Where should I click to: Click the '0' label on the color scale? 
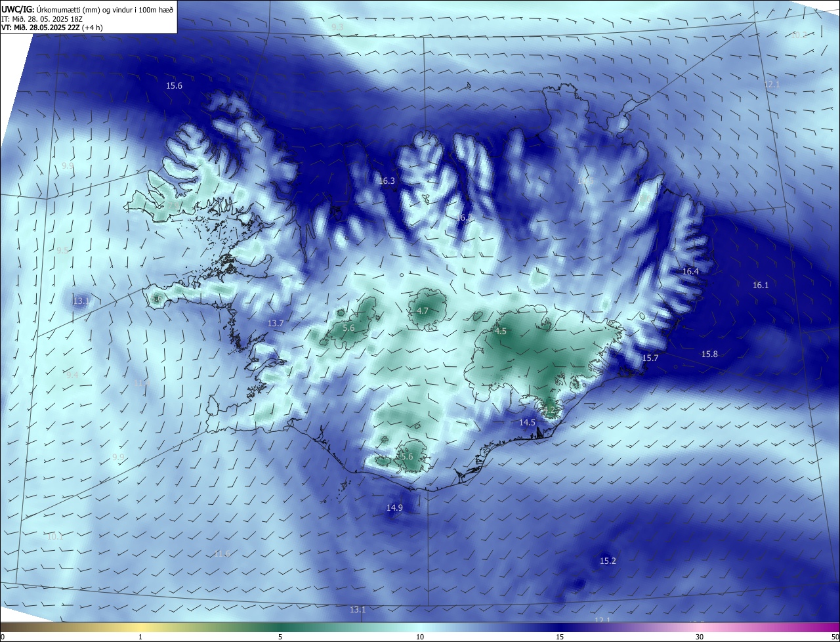[2, 637]
